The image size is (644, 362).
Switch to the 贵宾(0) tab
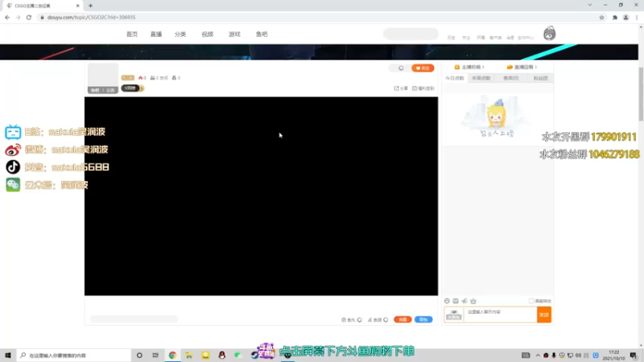coord(510,78)
